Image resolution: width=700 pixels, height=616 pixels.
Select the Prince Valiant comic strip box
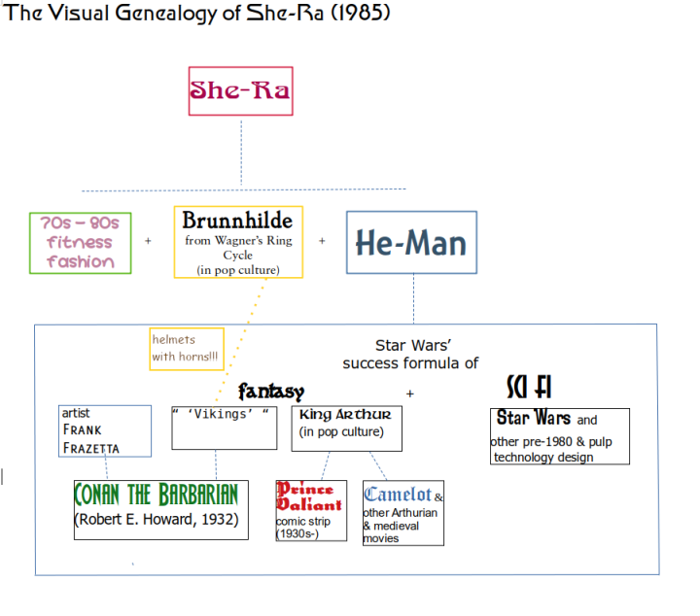click(310, 509)
